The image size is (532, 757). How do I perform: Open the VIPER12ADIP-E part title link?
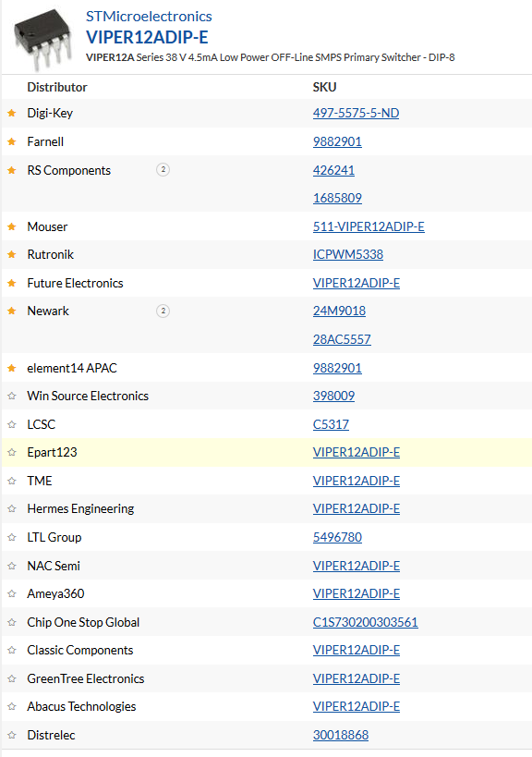pyautogui.click(x=147, y=37)
